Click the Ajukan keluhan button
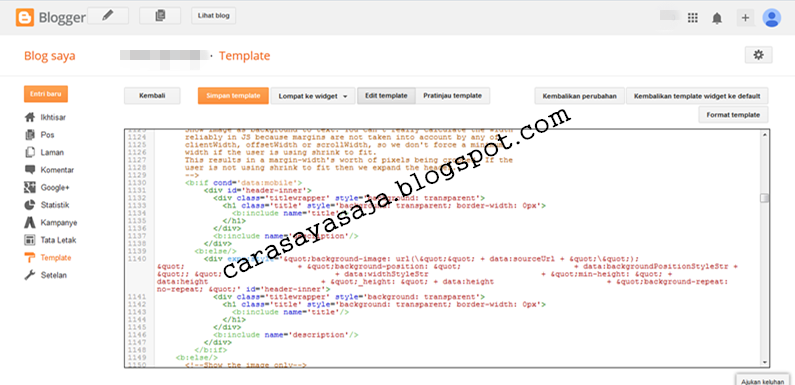This screenshot has height=385, width=795. [763, 381]
